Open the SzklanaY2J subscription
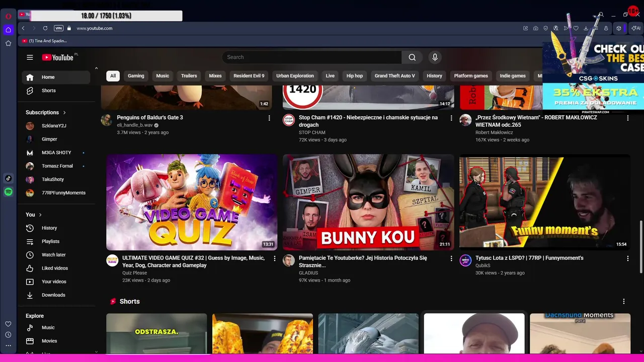 point(56,126)
